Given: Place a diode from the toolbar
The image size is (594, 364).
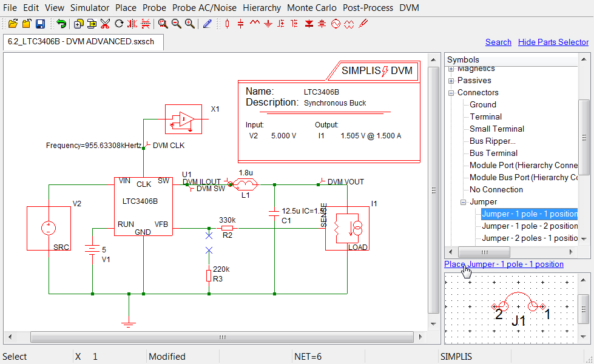Looking at the screenshot, I should coord(309,24).
